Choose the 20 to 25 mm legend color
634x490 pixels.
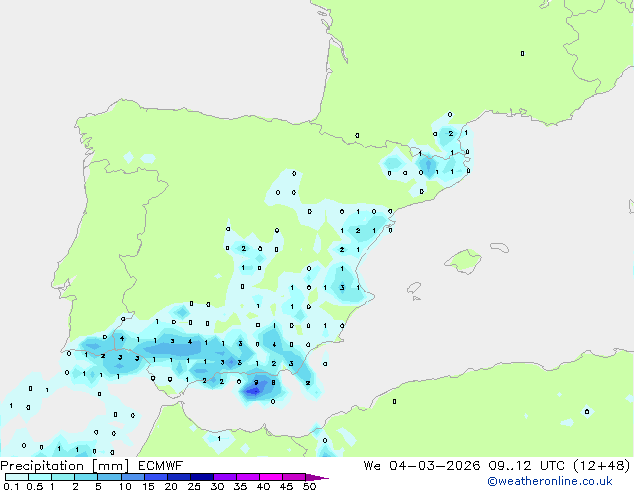click(178, 477)
